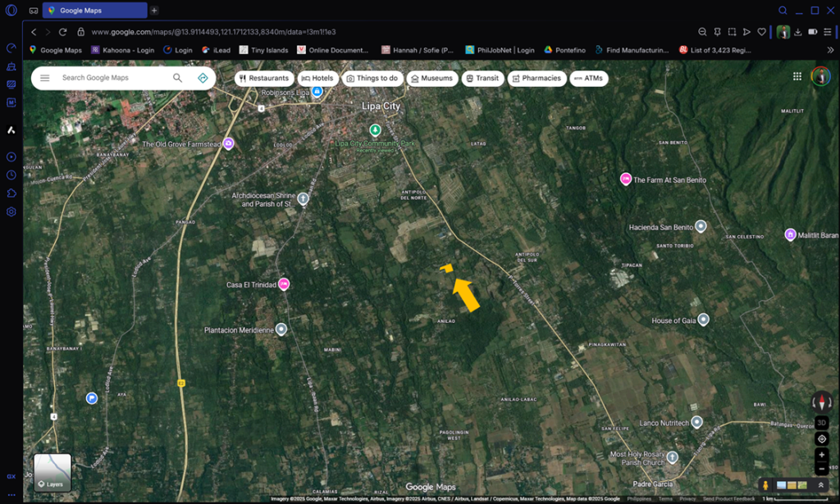Toggle the heart bookmark for this page
The image size is (840, 504).
[x=761, y=32]
